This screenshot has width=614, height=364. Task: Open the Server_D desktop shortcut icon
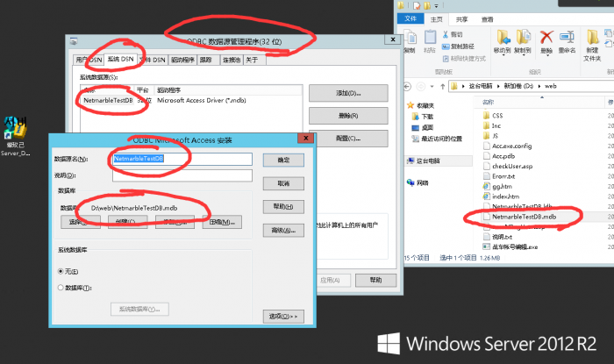[x=15, y=127]
